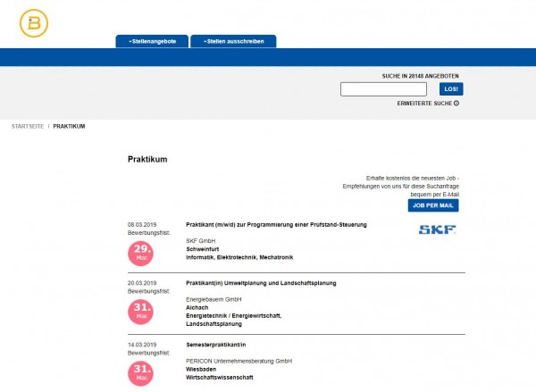Open the Umweltplanung und Landschaftsplanung listing

click(261, 283)
